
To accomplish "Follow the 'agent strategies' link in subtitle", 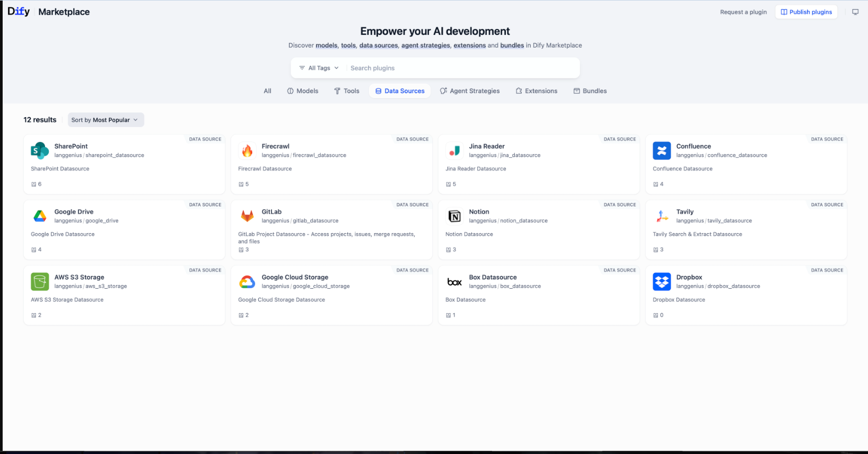I will tap(426, 46).
